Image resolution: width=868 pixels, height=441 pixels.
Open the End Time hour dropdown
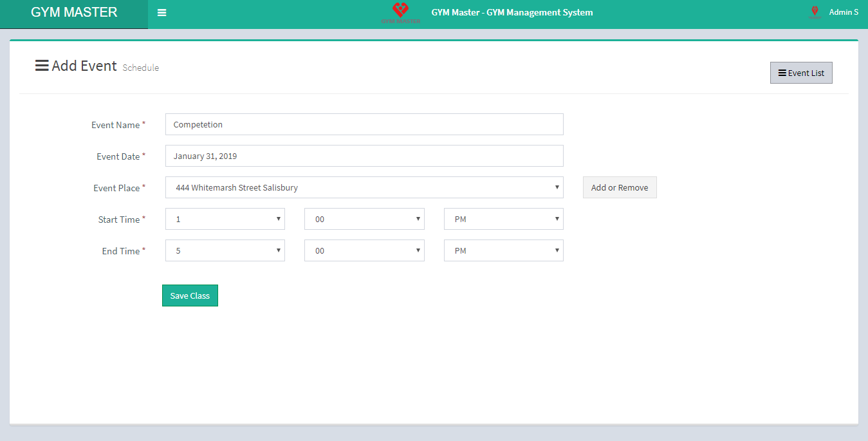tap(225, 250)
